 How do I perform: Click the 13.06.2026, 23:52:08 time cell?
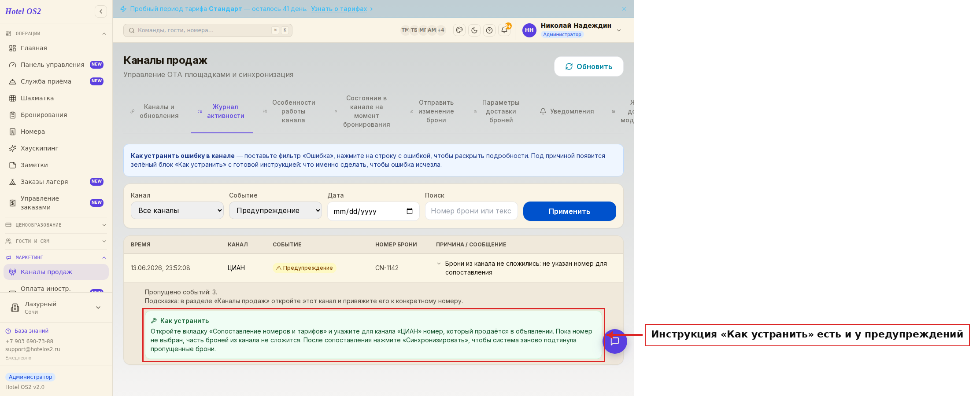160,268
